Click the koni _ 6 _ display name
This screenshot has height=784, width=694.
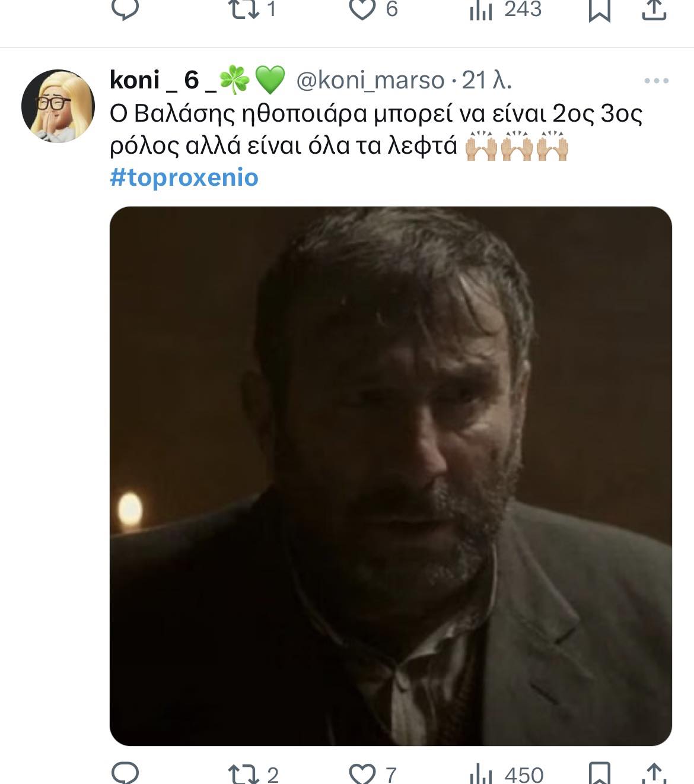click(x=163, y=80)
